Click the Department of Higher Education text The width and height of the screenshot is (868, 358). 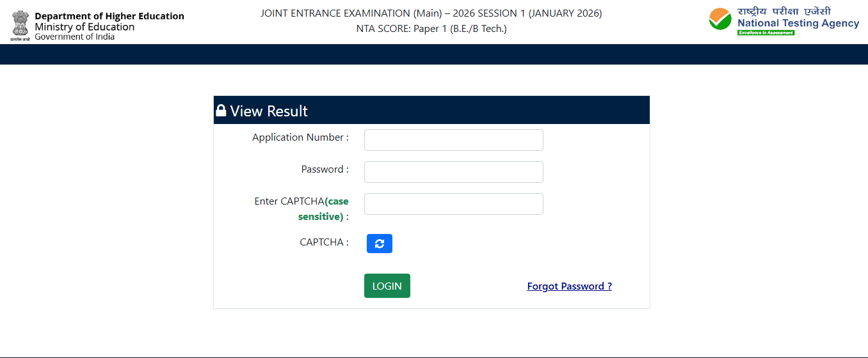109,16
